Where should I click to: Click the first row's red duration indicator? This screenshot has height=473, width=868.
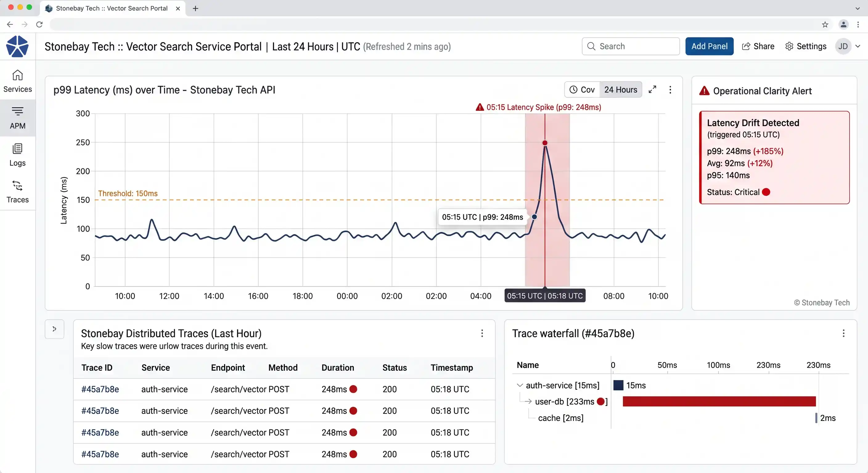pyautogui.click(x=353, y=389)
